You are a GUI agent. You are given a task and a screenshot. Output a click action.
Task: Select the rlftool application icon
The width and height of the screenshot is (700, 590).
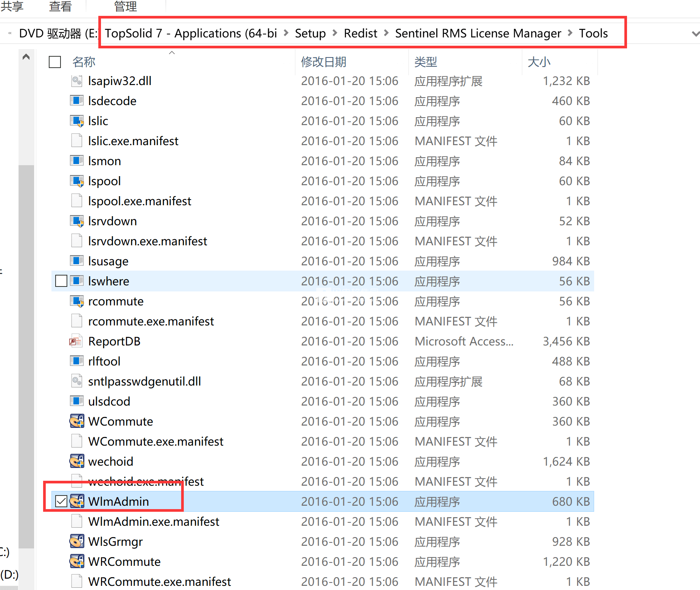77,361
